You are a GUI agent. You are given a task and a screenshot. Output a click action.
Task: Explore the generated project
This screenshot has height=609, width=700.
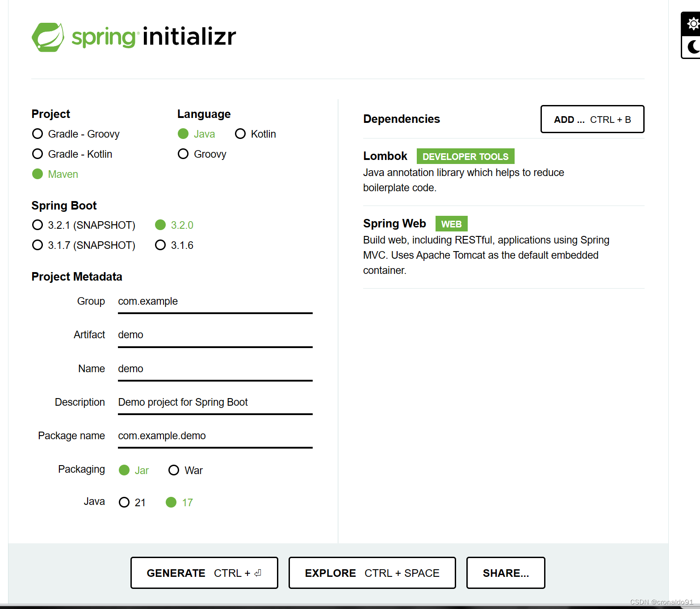point(372,573)
